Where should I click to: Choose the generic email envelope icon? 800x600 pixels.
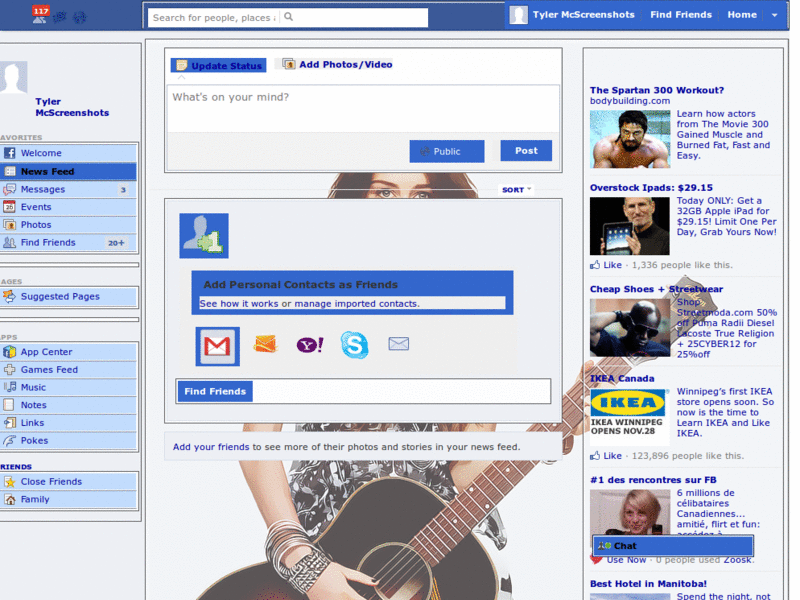pos(398,344)
